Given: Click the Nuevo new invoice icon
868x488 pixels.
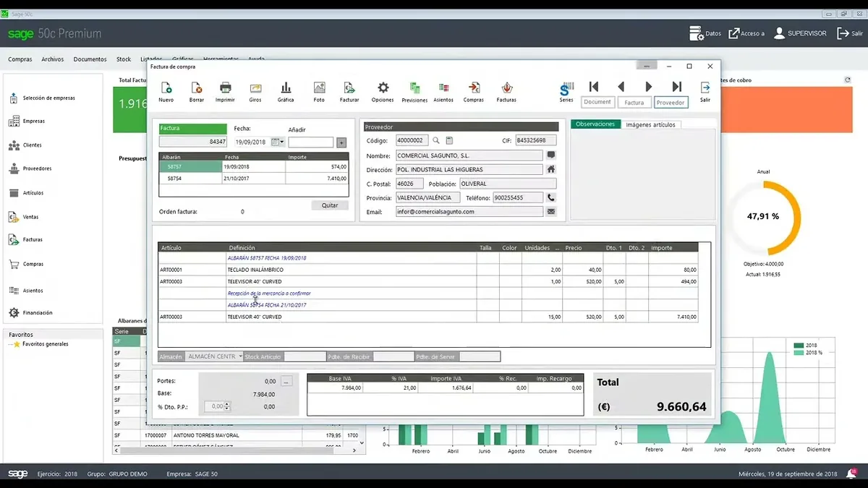Looking at the screenshot, I should [x=166, y=87].
